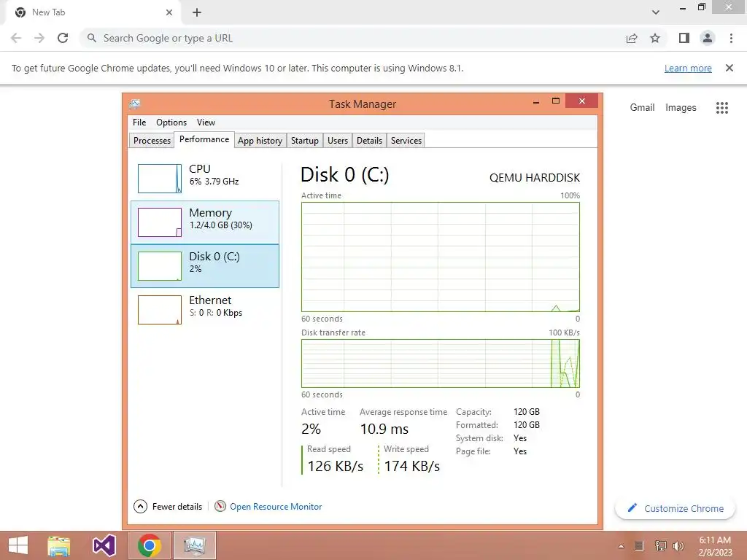Go forward in Chrome
The width and height of the screenshot is (747, 560).
pyautogui.click(x=39, y=38)
